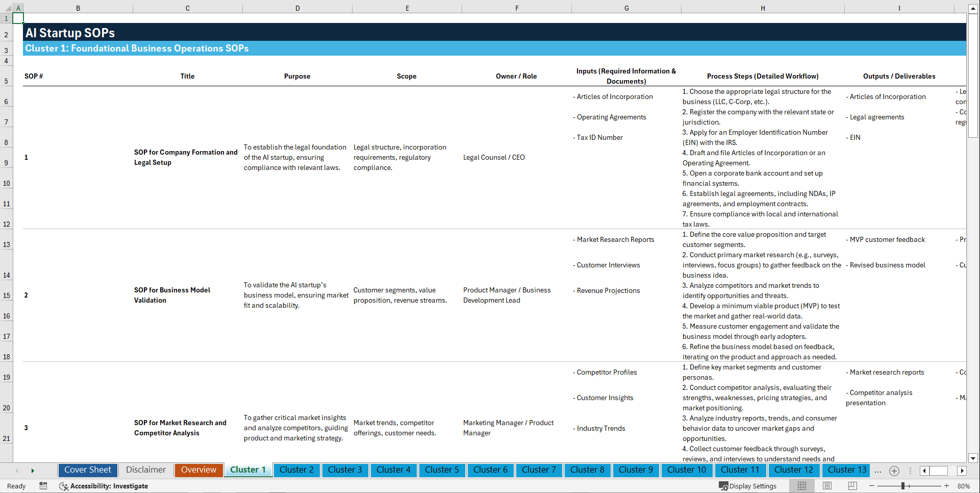Select the Overview sheet tab
The height and width of the screenshot is (493, 980).
pos(198,470)
